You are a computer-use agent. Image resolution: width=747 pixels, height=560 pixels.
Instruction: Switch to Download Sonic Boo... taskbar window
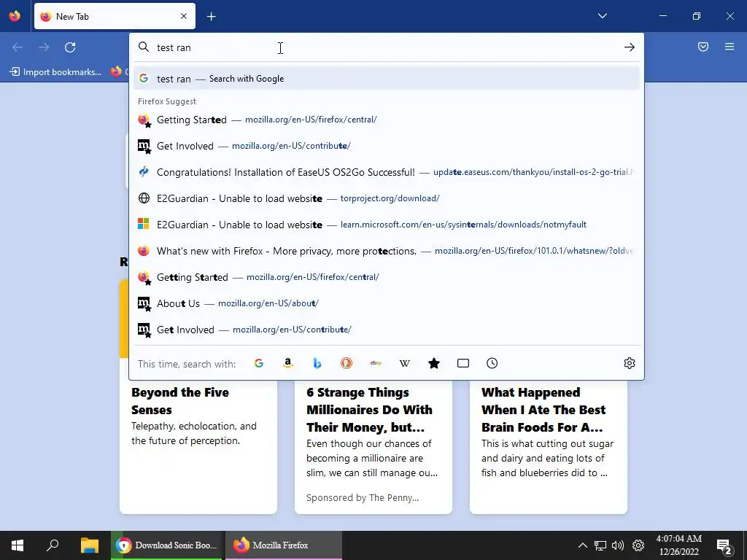[166, 545]
